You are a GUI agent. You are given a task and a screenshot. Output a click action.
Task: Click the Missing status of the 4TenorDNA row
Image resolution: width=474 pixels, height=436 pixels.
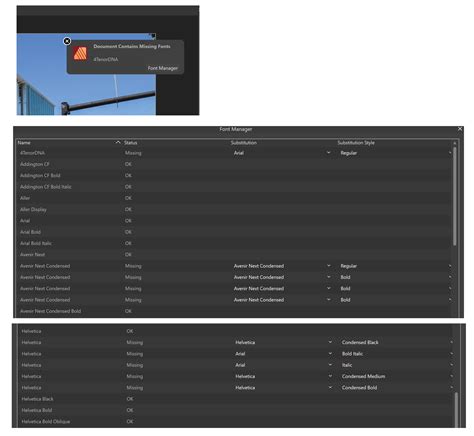(x=133, y=153)
